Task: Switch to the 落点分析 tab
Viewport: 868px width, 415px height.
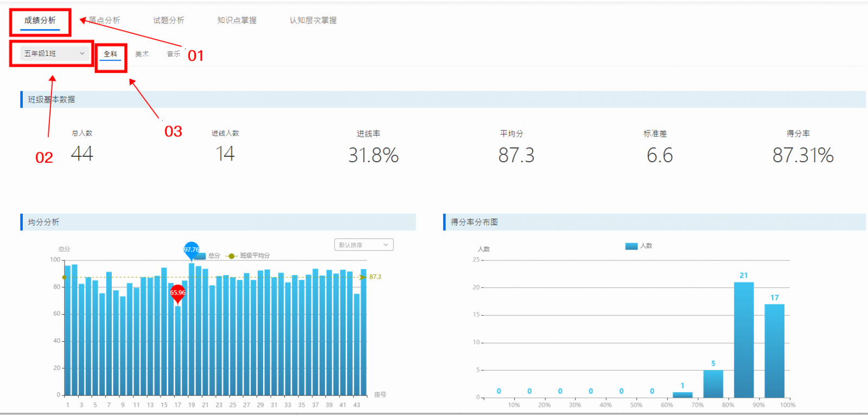Action: [x=104, y=20]
